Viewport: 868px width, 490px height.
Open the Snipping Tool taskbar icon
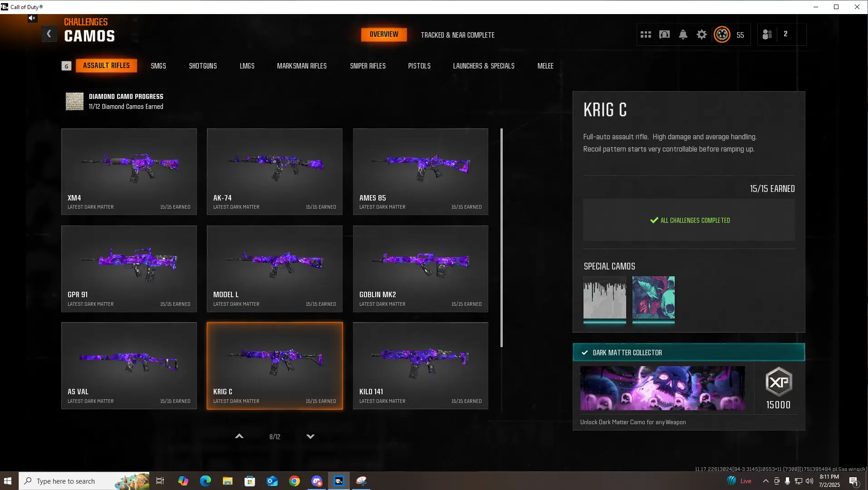click(x=361, y=481)
